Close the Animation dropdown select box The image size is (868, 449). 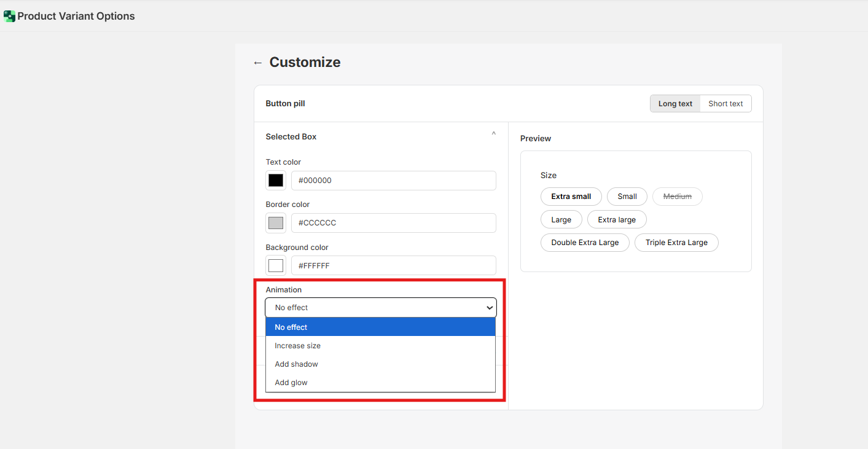coord(380,307)
